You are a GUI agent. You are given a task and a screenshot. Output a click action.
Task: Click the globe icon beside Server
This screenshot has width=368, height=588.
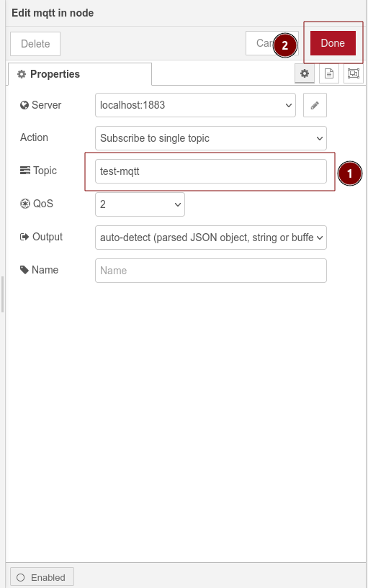point(24,105)
